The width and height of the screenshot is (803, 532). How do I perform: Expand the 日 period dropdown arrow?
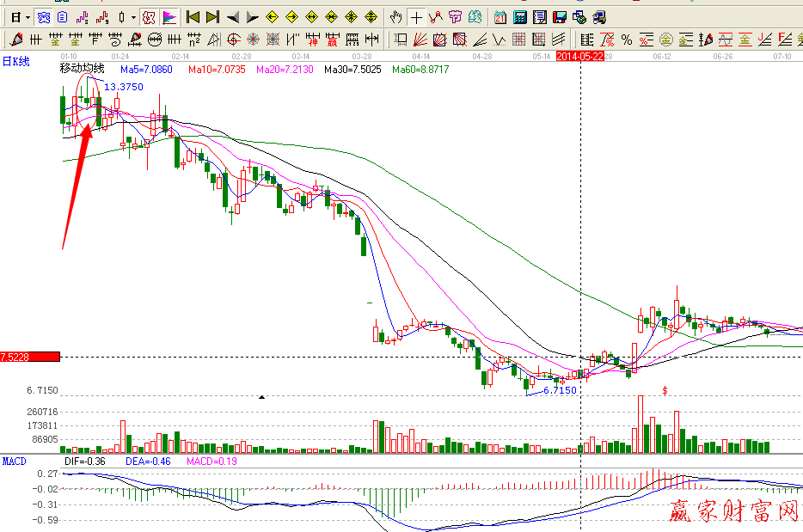click(28, 16)
